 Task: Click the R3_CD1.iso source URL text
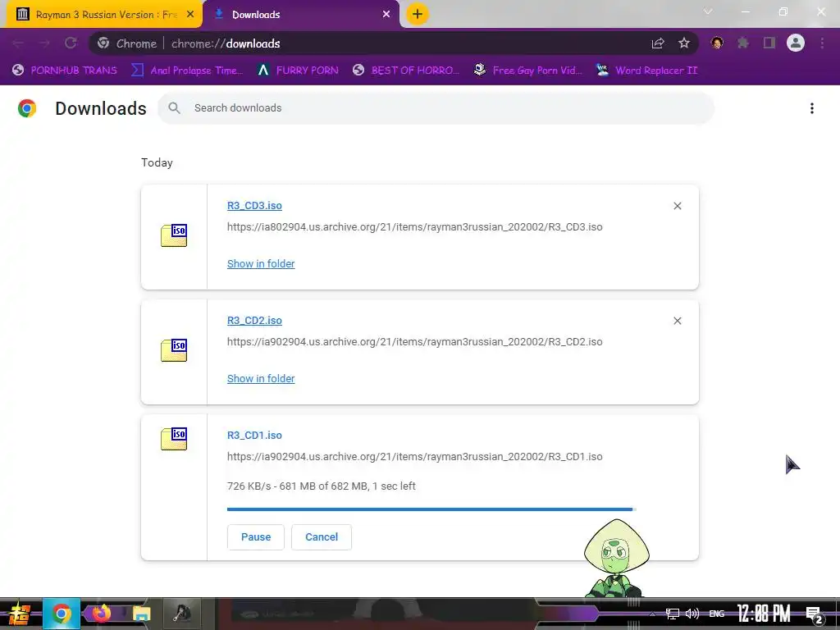point(414,456)
